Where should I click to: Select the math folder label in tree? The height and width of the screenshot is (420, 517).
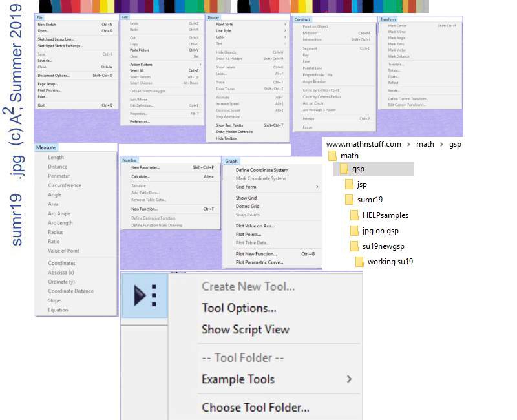click(x=350, y=156)
